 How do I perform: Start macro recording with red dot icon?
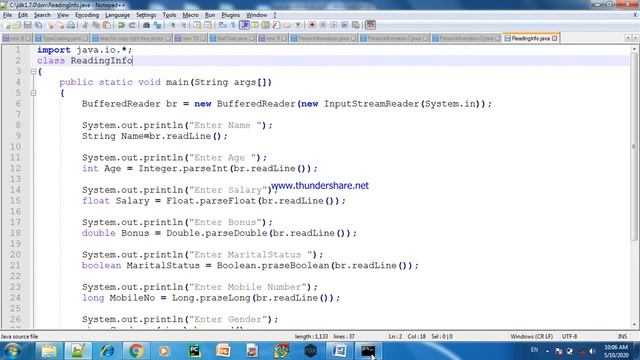[312, 25]
